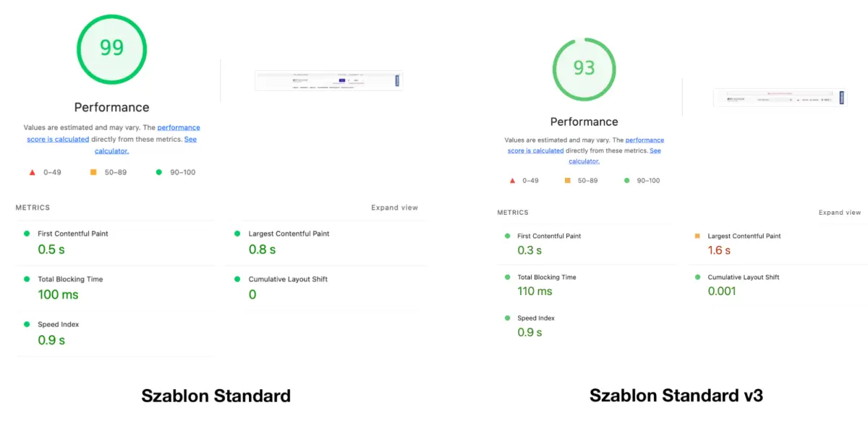Click green dot beside 0.5 s First Contentful Paint
The height and width of the screenshot is (426, 868).
pyautogui.click(x=27, y=234)
